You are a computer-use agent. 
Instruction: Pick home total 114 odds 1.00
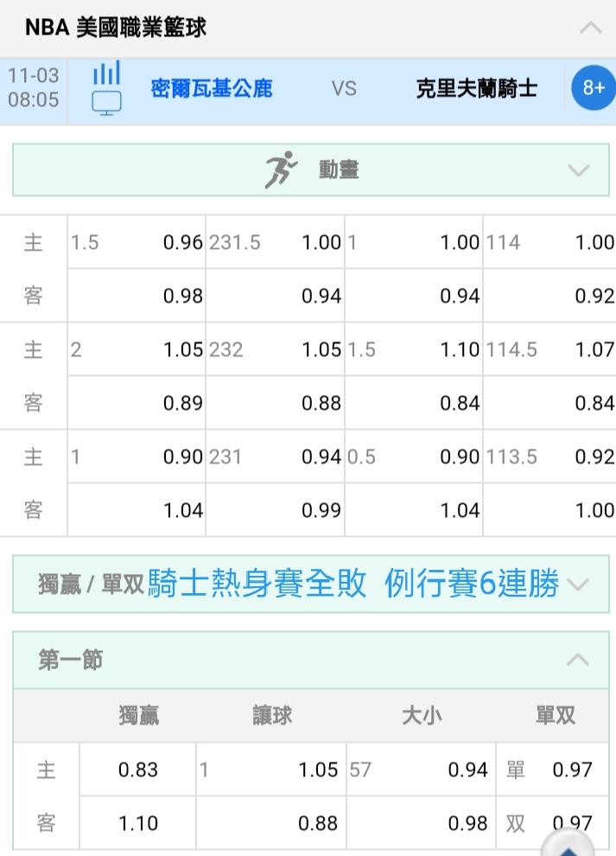tap(550, 242)
